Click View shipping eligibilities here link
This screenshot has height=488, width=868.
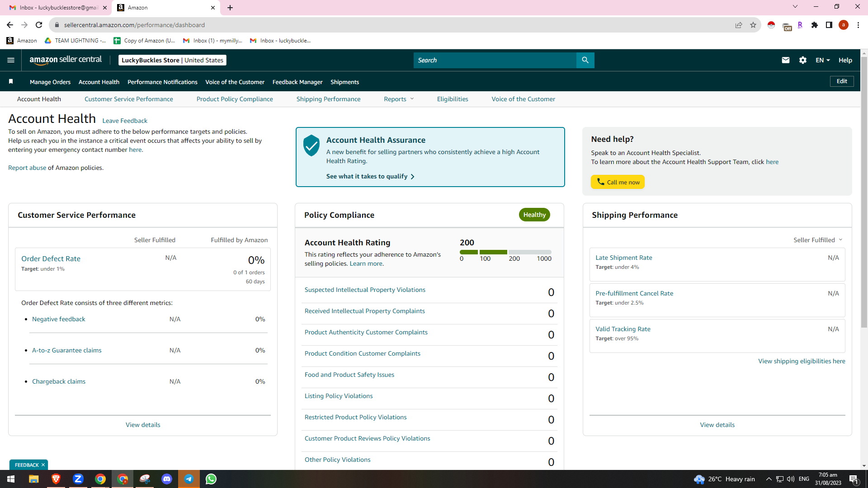click(x=802, y=361)
